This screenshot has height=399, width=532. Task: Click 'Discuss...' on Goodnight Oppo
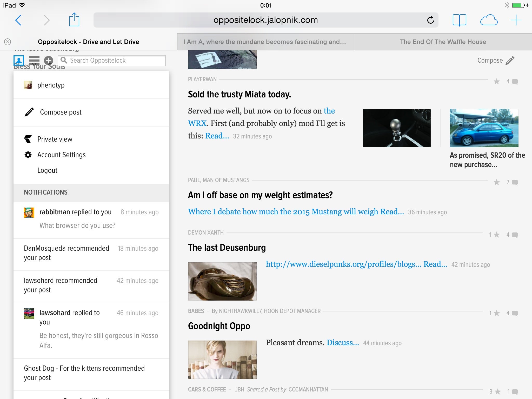343,343
